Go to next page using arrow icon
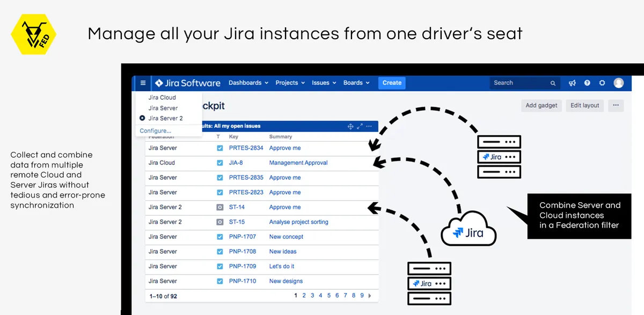 (x=370, y=296)
